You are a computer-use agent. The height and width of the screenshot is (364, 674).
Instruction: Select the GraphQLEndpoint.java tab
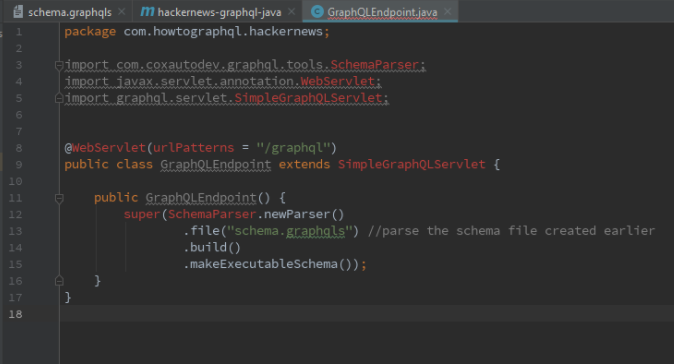point(382,12)
